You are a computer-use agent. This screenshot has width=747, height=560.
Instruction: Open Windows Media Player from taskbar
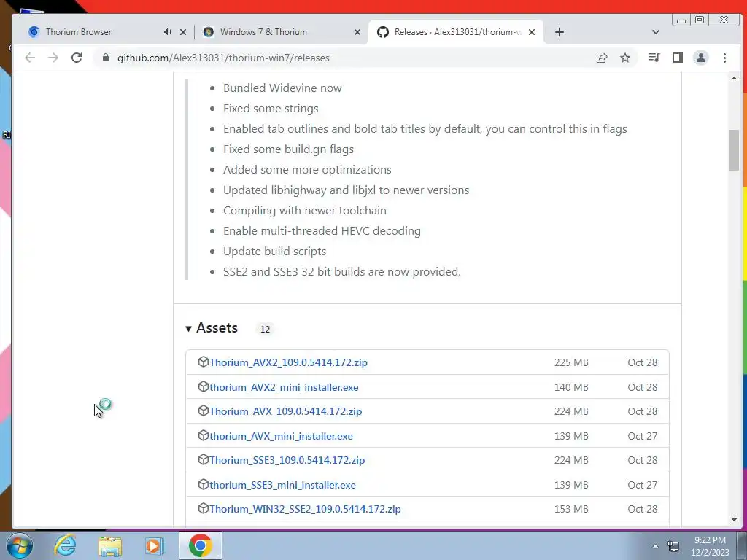coord(154,545)
